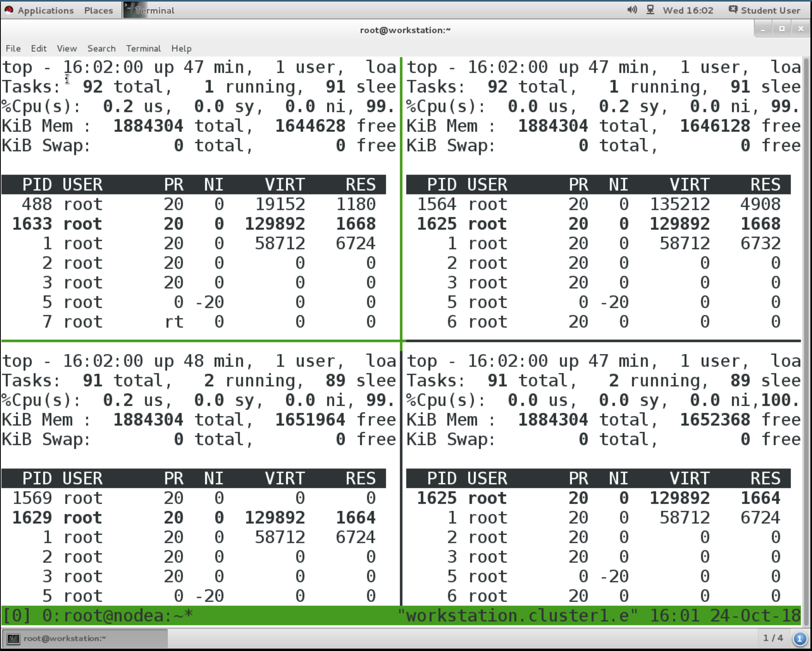Click the blue notification icon bottom-right
Viewport: 812px width, 651px height.
799,638
